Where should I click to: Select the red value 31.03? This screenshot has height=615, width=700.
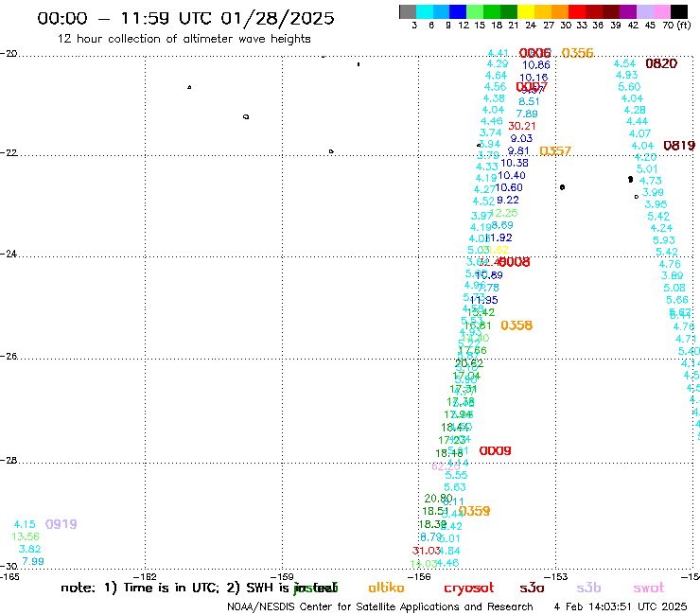coord(427,551)
